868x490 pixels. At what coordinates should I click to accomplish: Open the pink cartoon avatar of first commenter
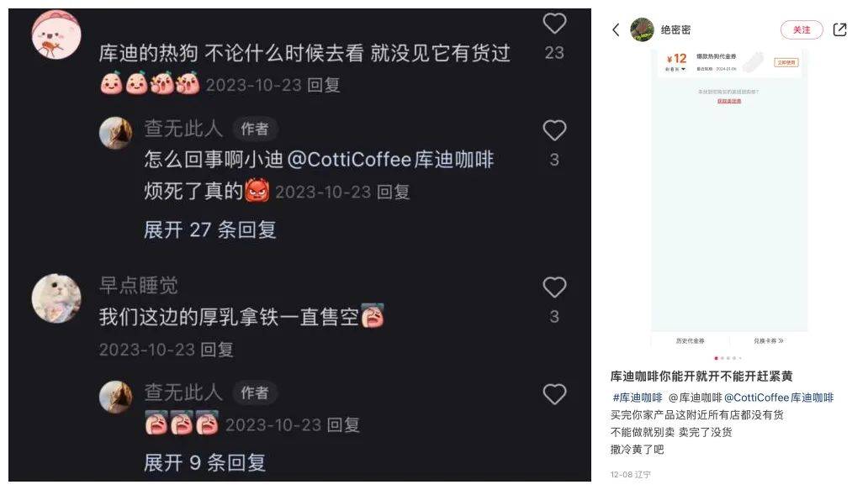[x=56, y=34]
